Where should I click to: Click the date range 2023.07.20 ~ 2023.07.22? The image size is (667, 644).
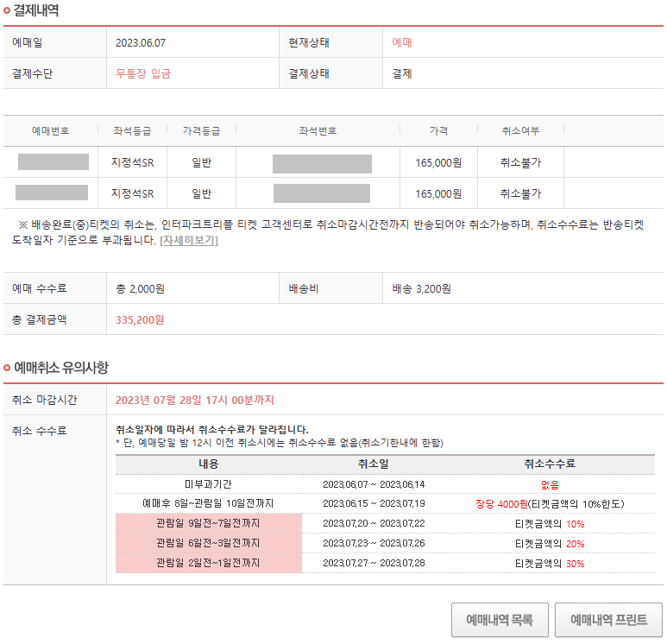[374, 523]
